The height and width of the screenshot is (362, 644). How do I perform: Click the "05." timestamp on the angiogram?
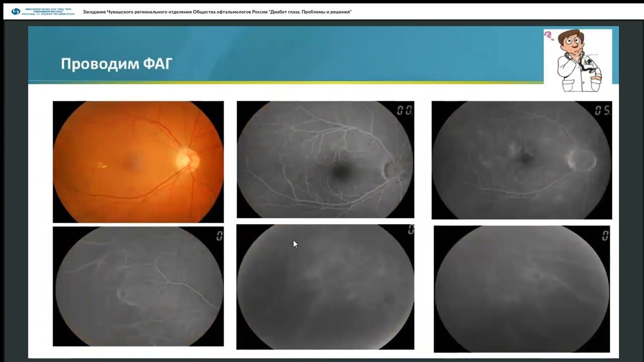pyautogui.click(x=603, y=111)
